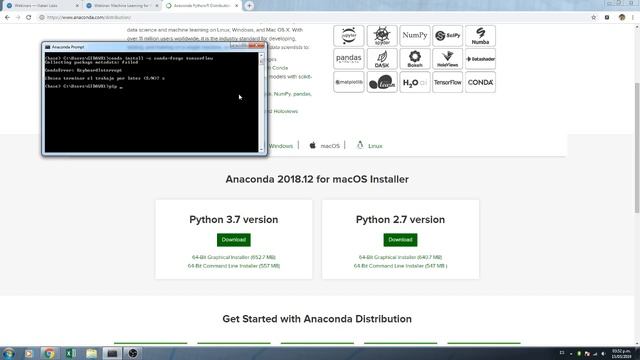Click the Datashader logo tile
The width and height of the screenshot is (640, 360).
(x=480, y=59)
